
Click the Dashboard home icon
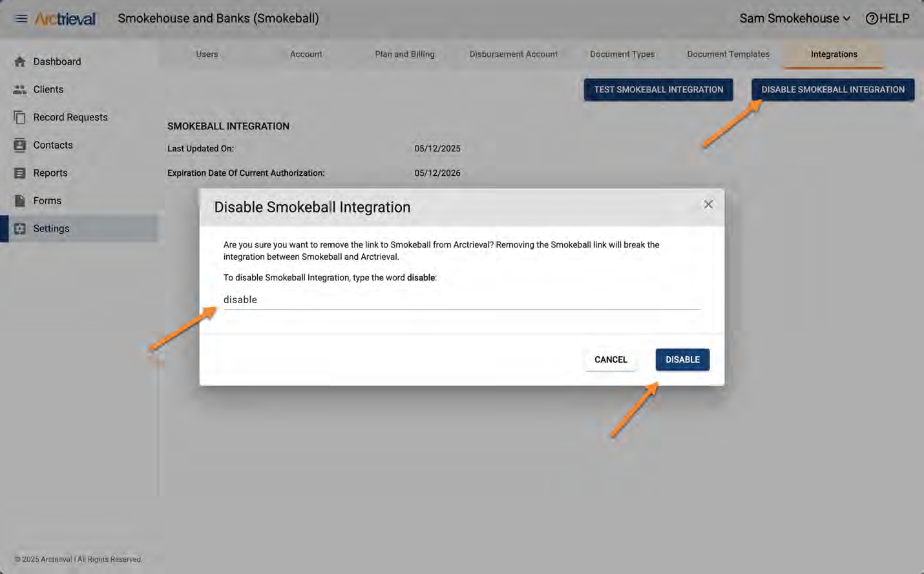pos(20,61)
